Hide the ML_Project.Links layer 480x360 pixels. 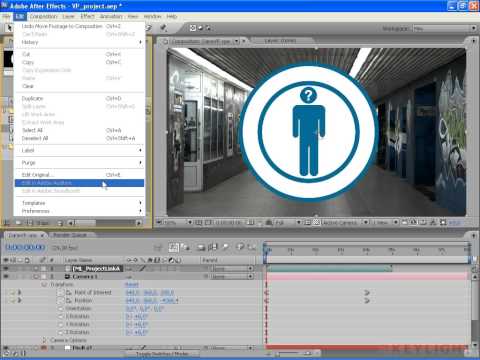pyautogui.click(x=6, y=268)
